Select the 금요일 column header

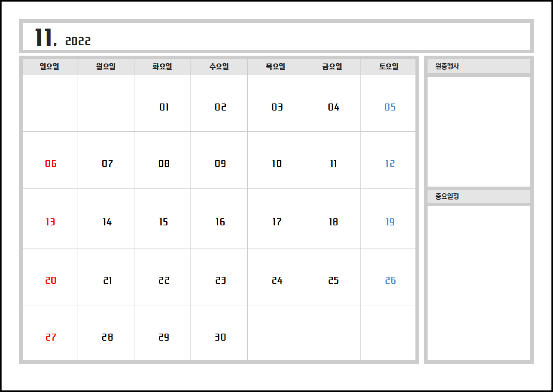[x=332, y=67]
